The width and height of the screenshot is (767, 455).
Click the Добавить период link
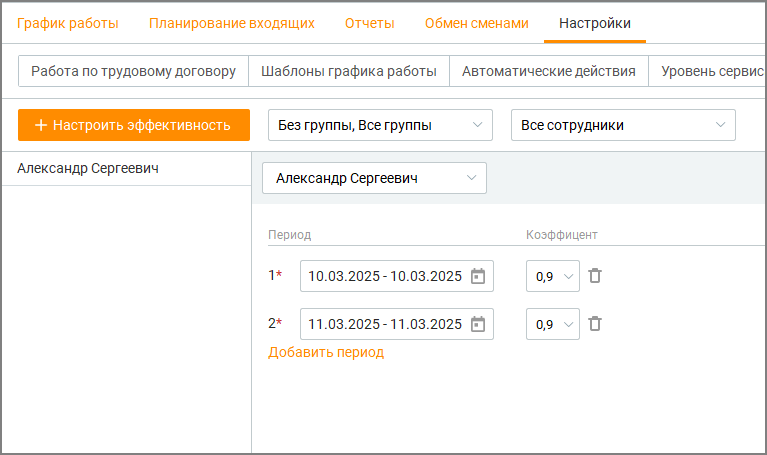pyautogui.click(x=326, y=352)
